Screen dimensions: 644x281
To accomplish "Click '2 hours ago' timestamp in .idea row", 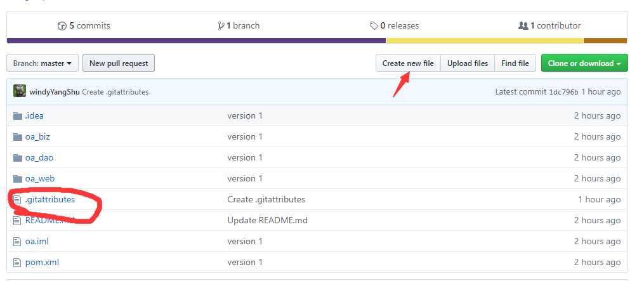I will click(597, 116).
